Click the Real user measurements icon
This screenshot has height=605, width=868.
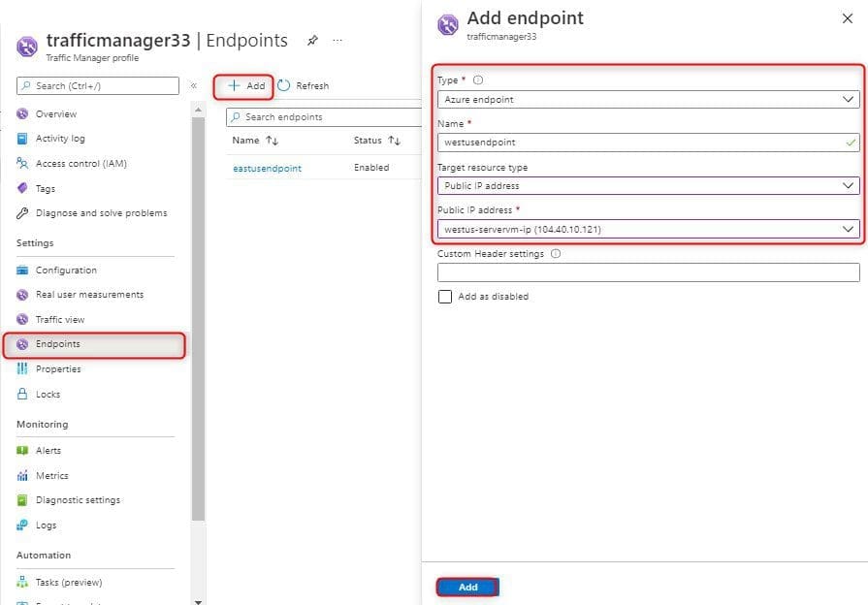pos(22,295)
